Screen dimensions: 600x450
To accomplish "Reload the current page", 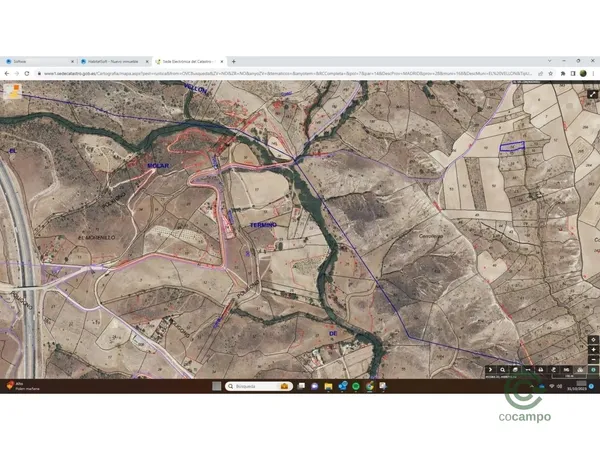I will (30, 73).
